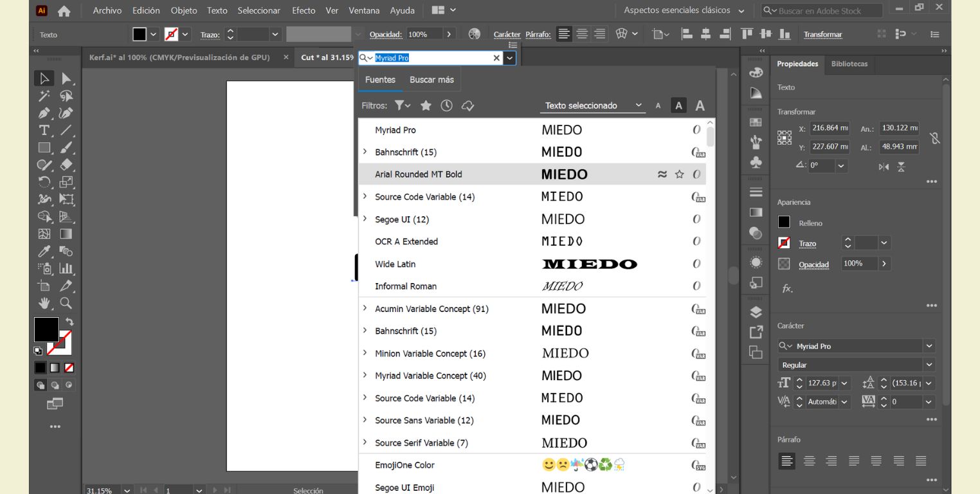The height and width of the screenshot is (494, 980).
Task: Open Texto seleccionado preview dropdown
Action: [x=592, y=105]
